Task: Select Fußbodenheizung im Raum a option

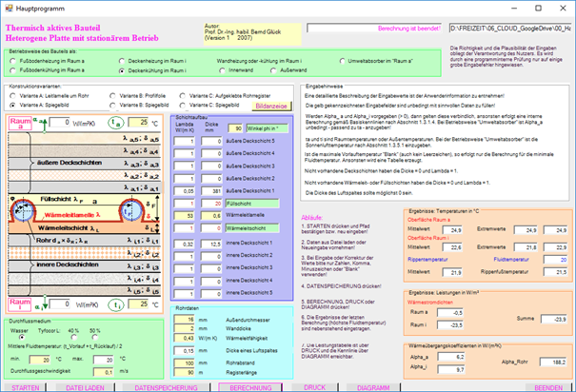Action: coord(13,61)
